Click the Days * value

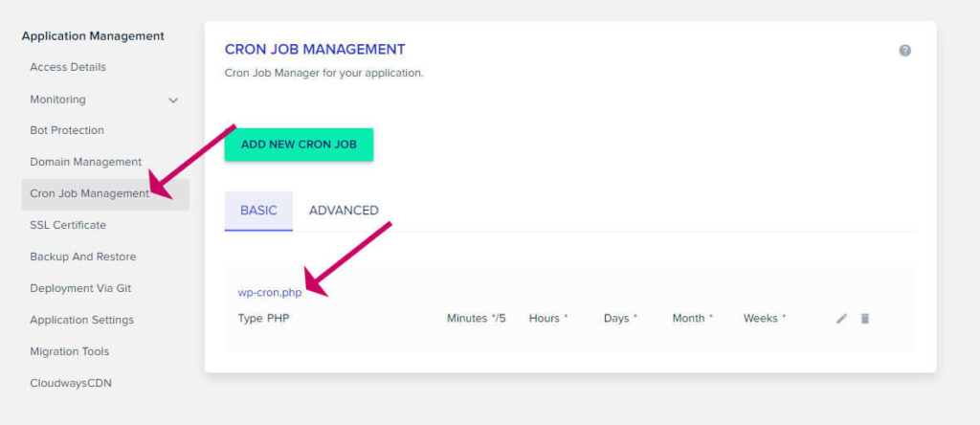coord(620,318)
